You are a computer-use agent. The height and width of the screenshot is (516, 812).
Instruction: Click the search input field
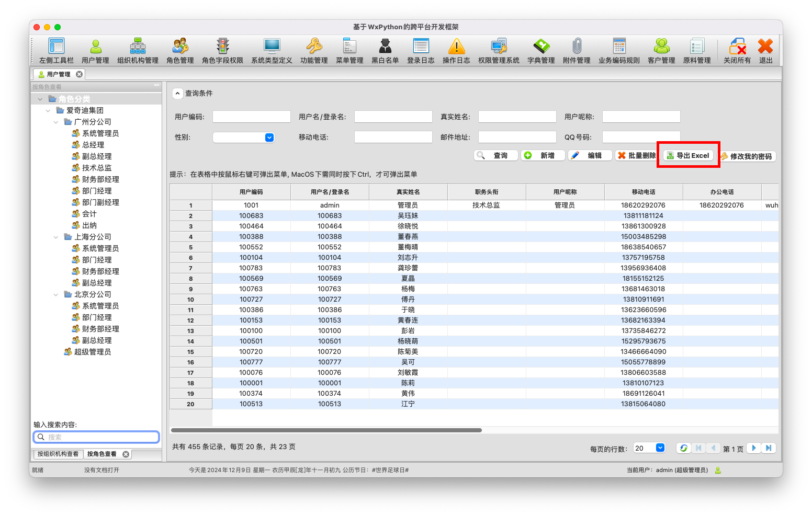pos(96,437)
